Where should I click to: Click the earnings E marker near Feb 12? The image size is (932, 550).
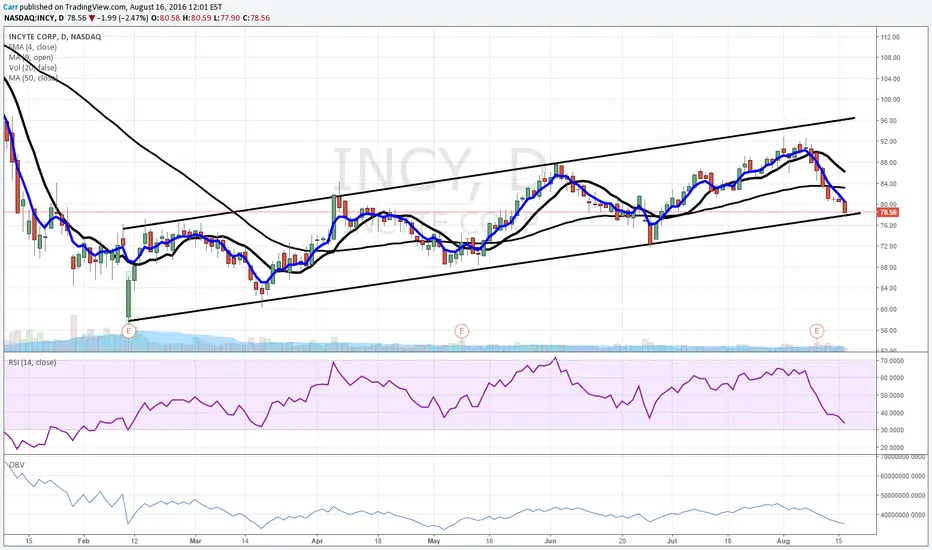tap(129, 331)
